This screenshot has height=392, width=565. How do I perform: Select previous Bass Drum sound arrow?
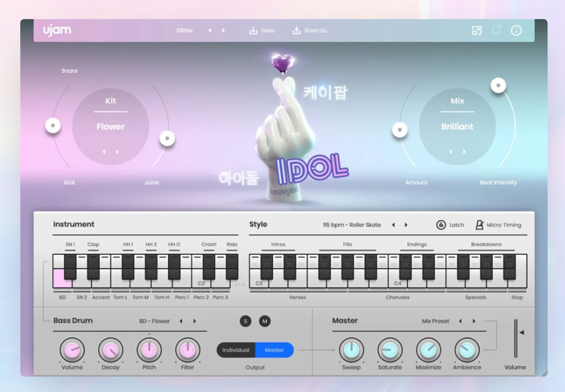(x=181, y=321)
